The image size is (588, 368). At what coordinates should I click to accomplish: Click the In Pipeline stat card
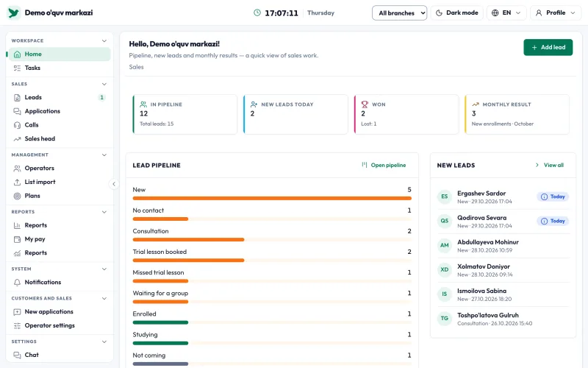click(185, 114)
